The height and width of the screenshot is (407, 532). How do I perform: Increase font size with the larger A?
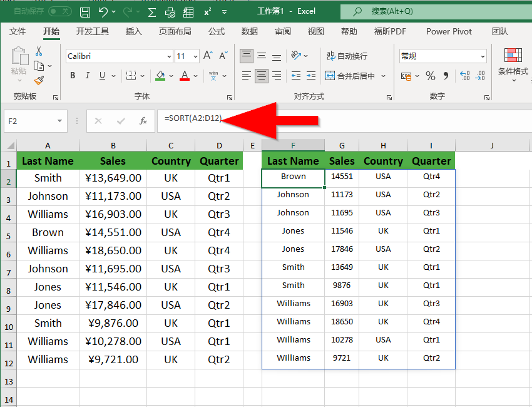tap(208, 55)
